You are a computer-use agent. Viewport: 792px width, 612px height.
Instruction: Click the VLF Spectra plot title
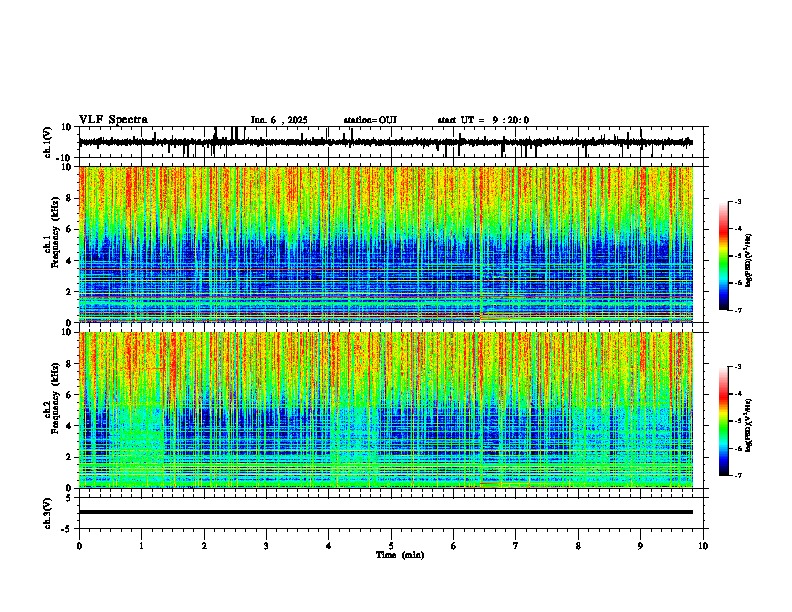tap(114, 120)
